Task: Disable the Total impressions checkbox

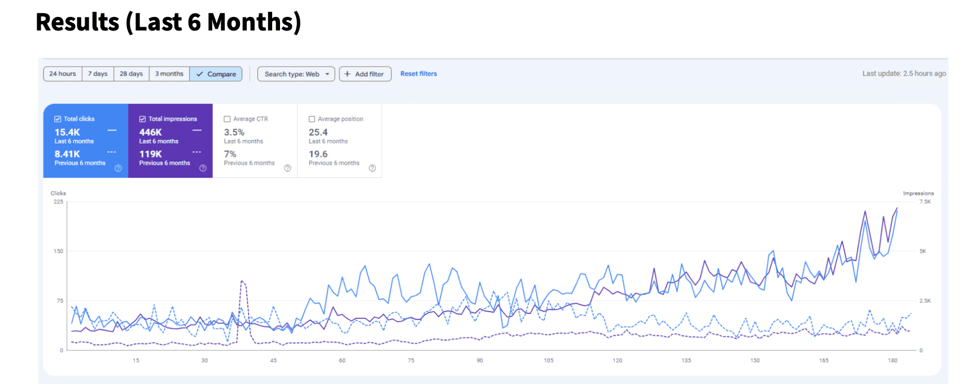Action: pyautogui.click(x=142, y=119)
